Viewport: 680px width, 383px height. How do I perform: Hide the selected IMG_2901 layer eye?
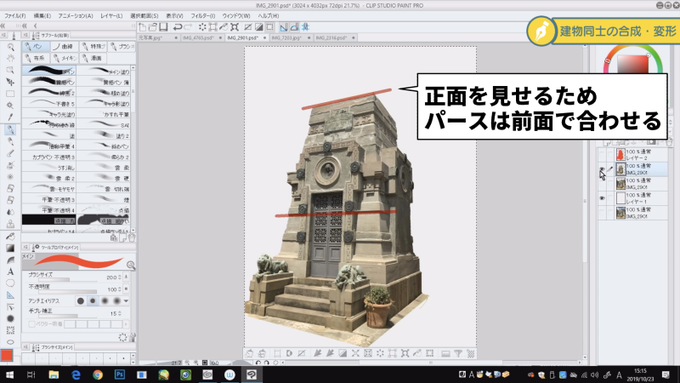point(602,169)
